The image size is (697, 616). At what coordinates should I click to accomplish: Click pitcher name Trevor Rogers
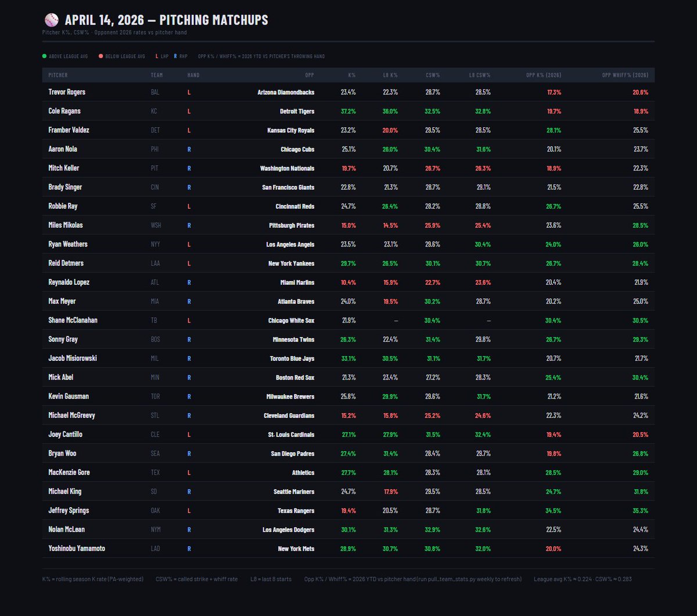(x=67, y=92)
